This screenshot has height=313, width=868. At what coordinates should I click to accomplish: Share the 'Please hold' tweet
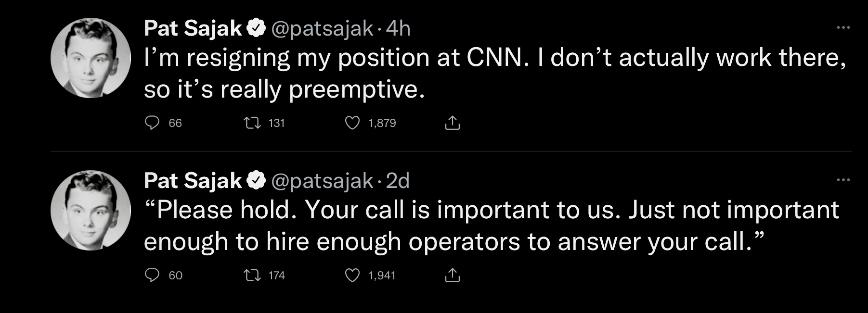click(452, 275)
